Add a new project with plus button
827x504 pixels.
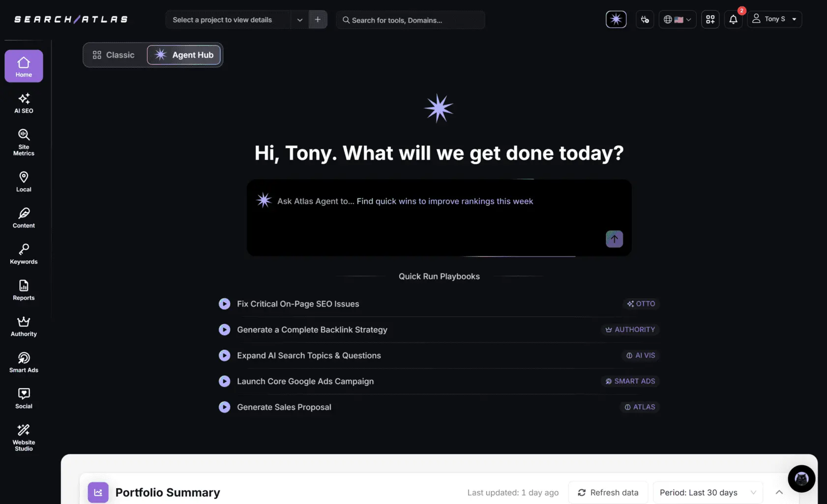[318, 20]
